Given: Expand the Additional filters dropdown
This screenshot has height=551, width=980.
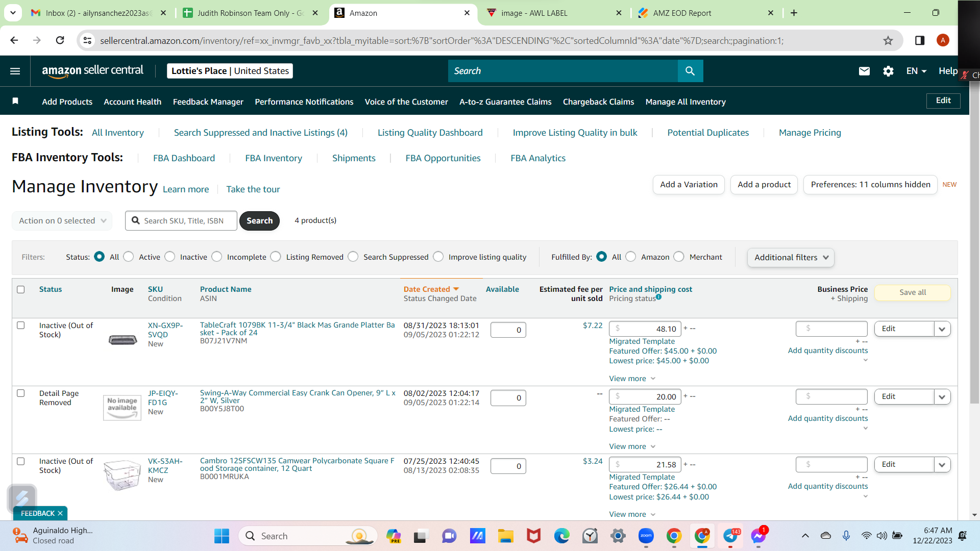Looking at the screenshot, I should click(791, 258).
